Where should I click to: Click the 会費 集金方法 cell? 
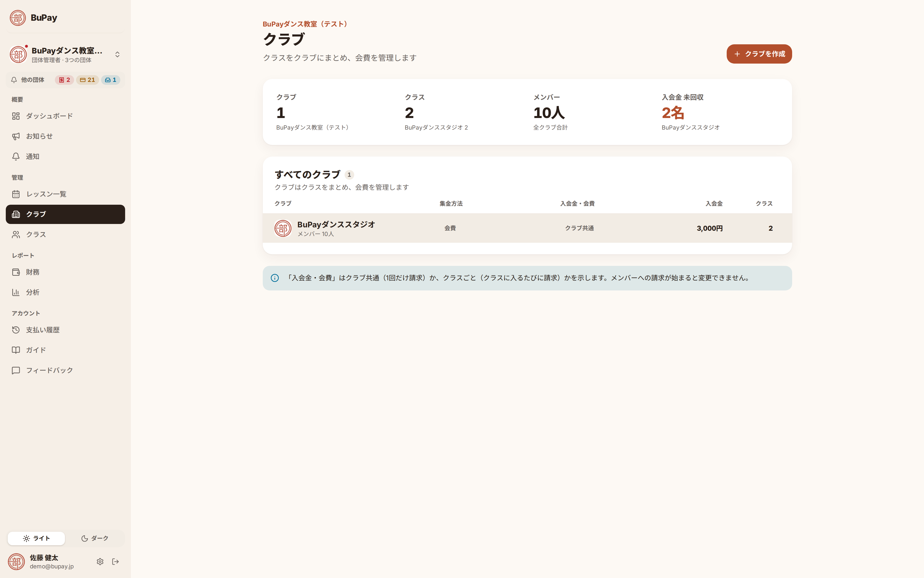pyautogui.click(x=450, y=228)
